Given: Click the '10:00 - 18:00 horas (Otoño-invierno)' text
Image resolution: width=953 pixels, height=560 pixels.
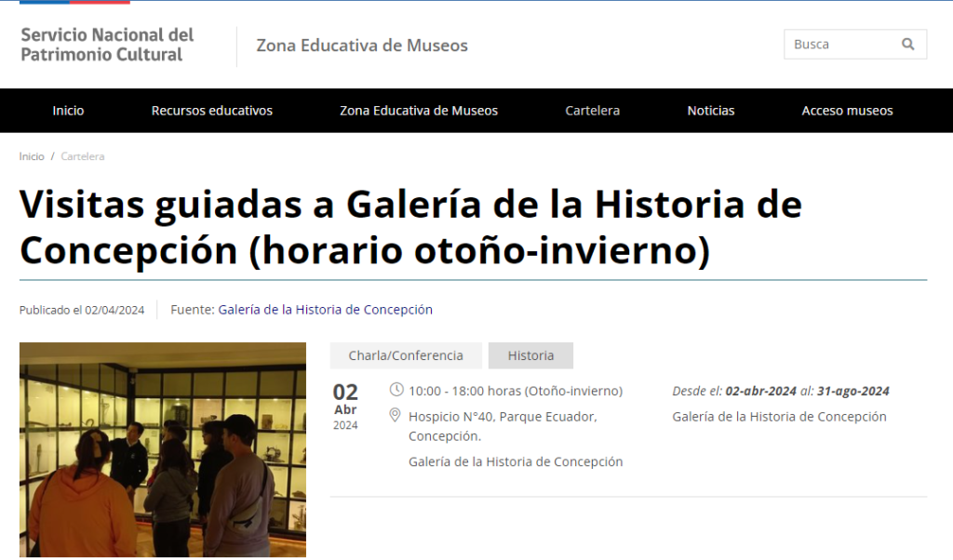Looking at the screenshot, I should click(x=516, y=391).
